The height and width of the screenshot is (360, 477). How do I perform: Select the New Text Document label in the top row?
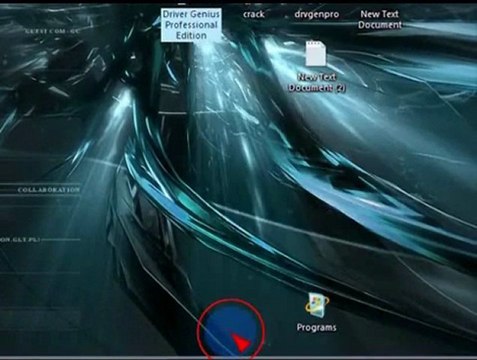[x=380, y=19]
